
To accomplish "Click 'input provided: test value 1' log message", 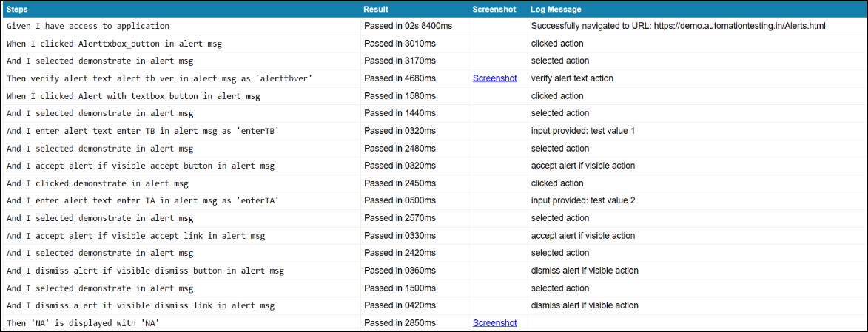I will tap(583, 131).
